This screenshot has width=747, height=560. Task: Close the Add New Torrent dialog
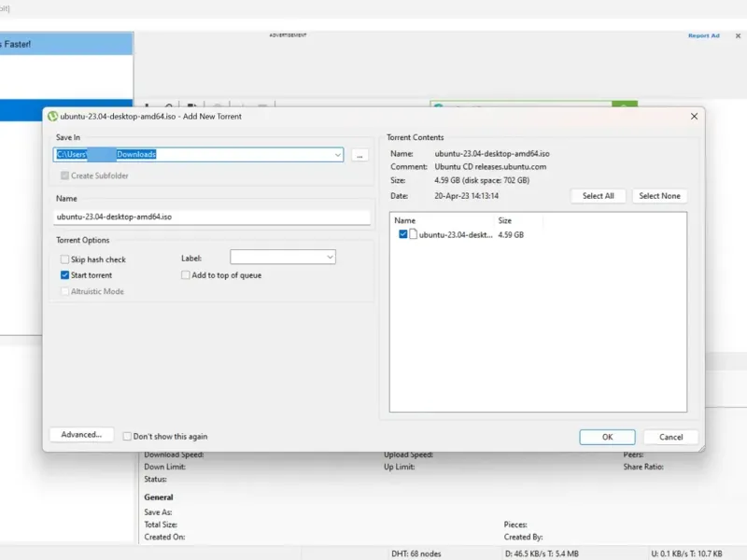pos(694,116)
